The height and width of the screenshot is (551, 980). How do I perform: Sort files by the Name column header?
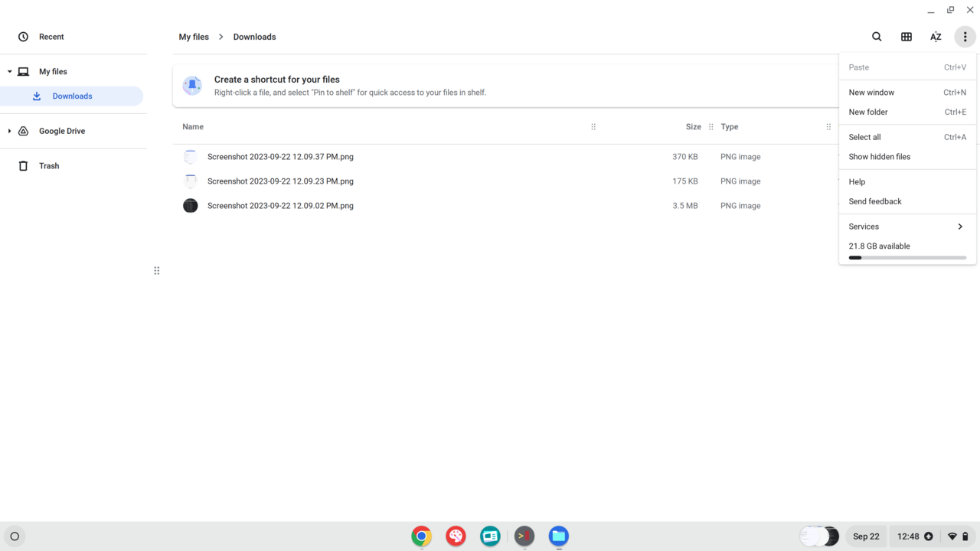193,127
